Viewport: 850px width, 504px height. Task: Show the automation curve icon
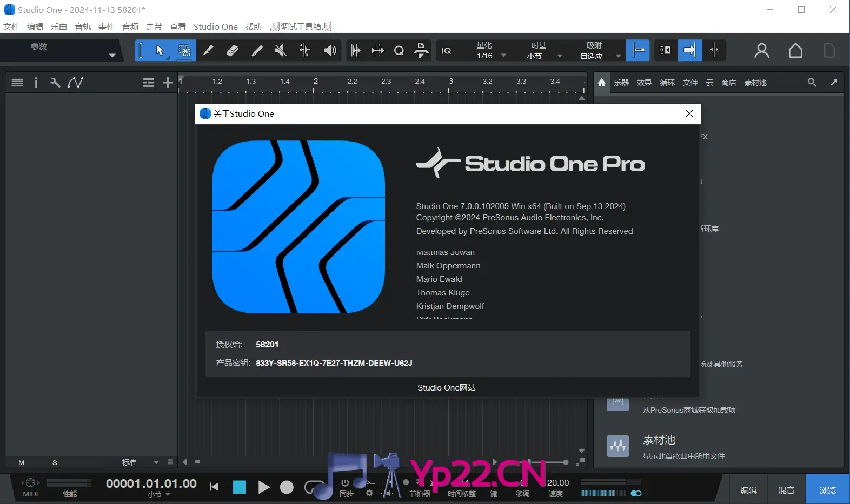(x=75, y=82)
